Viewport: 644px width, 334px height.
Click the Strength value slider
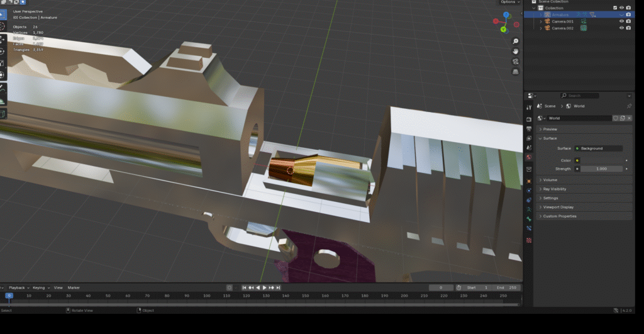point(601,169)
